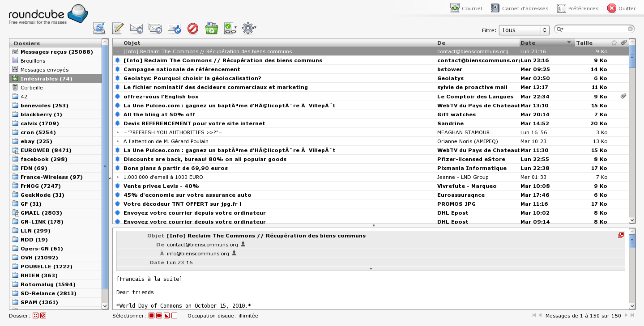Click the red delete message icon
The width and height of the screenshot is (644, 326).
pyautogui.click(x=192, y=29)
